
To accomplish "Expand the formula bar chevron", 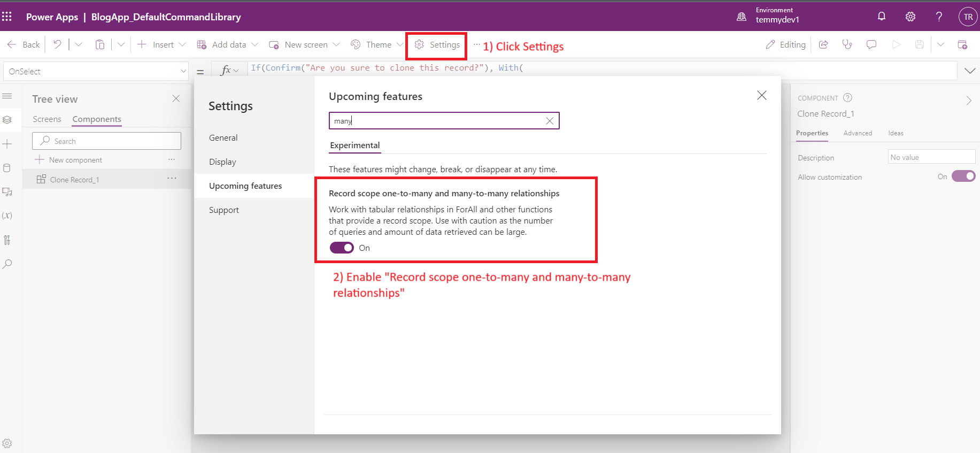I will click(970, 71).
